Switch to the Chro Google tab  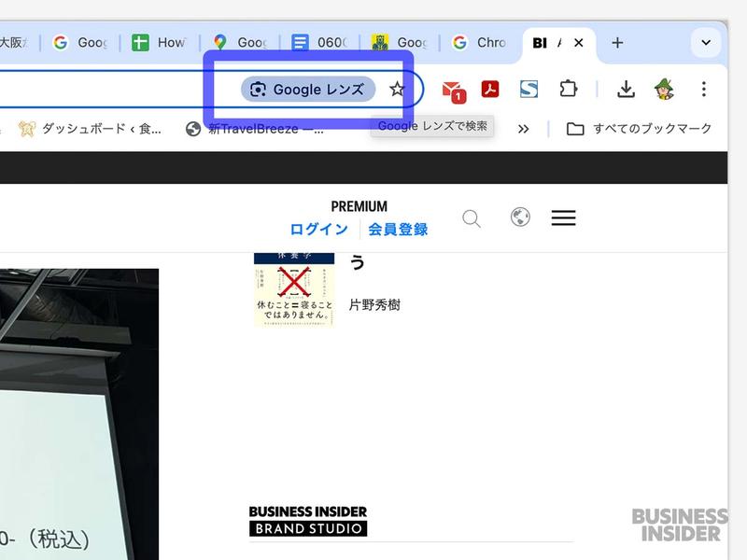(x=479, y=43)
